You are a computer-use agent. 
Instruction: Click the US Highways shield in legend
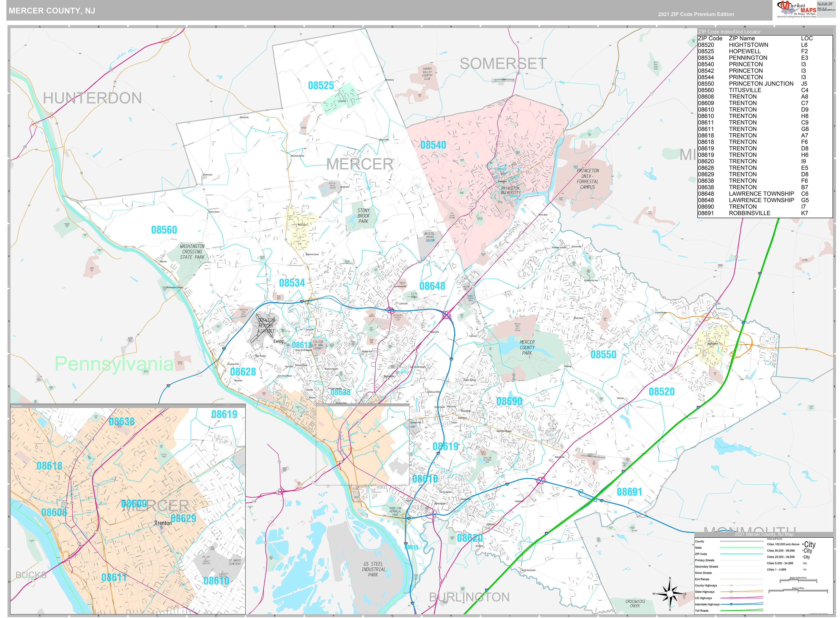[x=731, y=598]
